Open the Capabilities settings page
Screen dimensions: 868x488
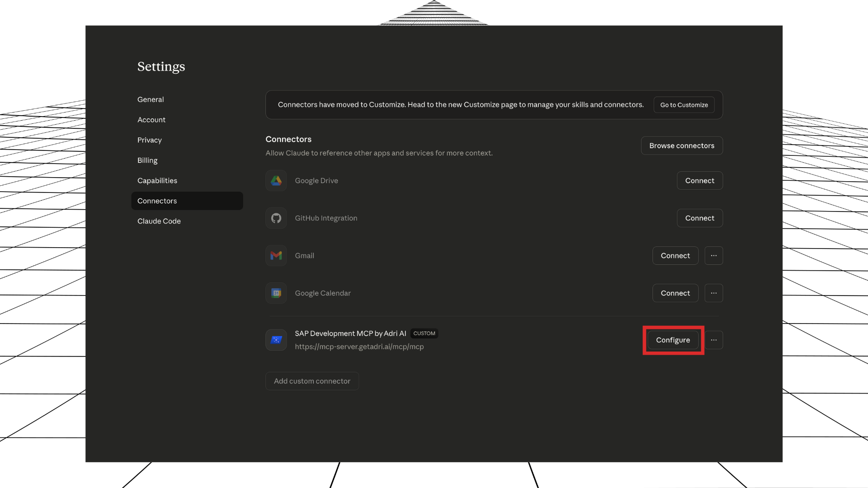[x=157, y=180]
